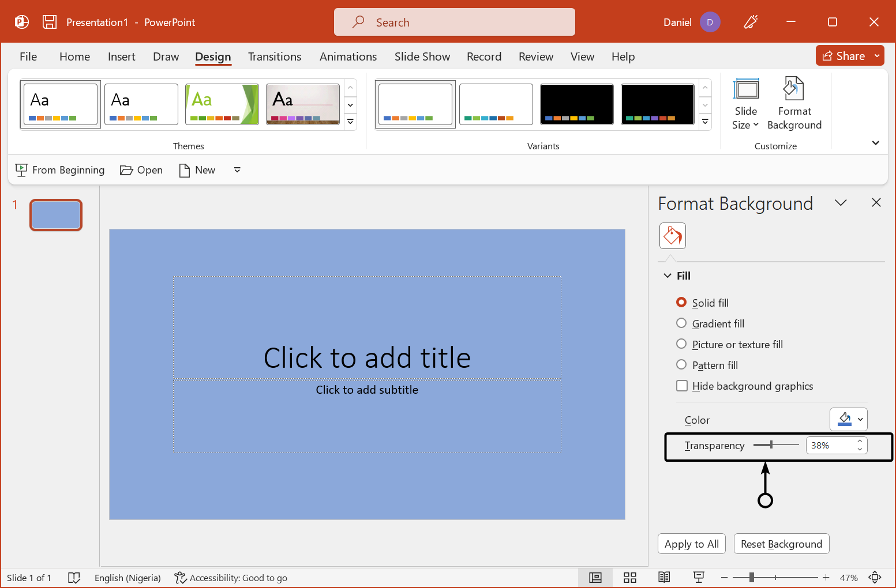This screenshot has height=588, width=896.
Task: Select slide 1 thumbnail in the pane
Action: point(55,214)
